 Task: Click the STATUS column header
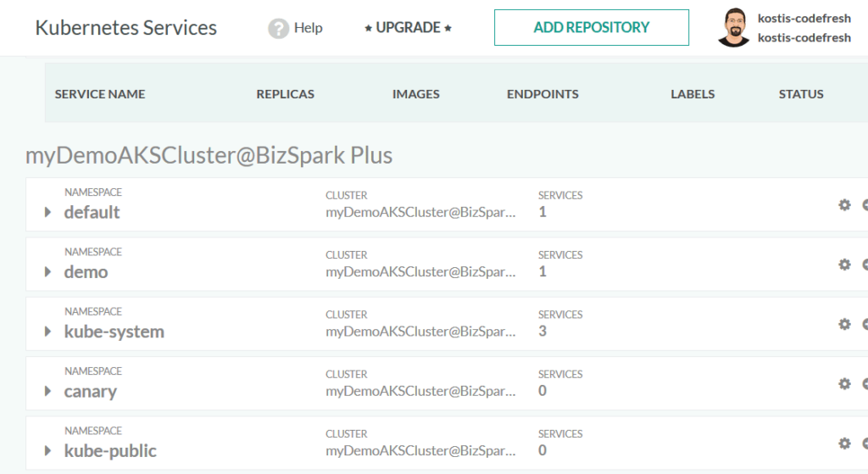coord(801,94)
